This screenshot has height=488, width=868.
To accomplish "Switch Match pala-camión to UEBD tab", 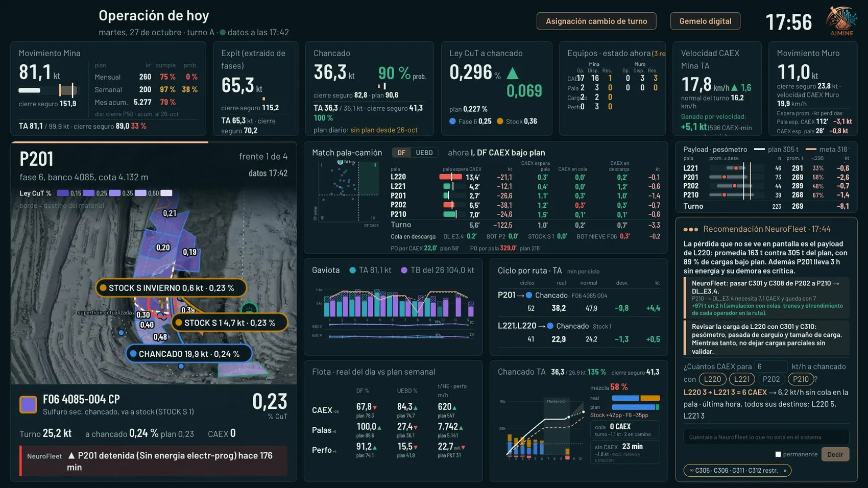I will coord(424,153).
